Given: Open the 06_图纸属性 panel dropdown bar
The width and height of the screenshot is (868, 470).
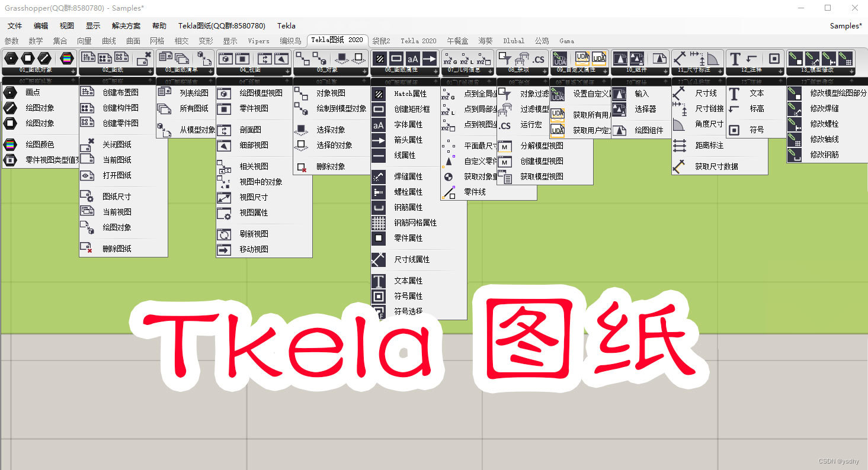Looking at the screenshot, I should [405, 70].
